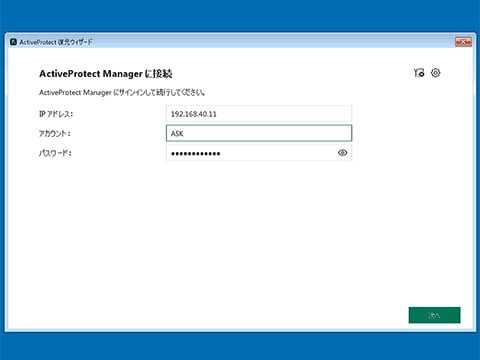Click the green Next button

pyautogui.click(x=434, y=315)
